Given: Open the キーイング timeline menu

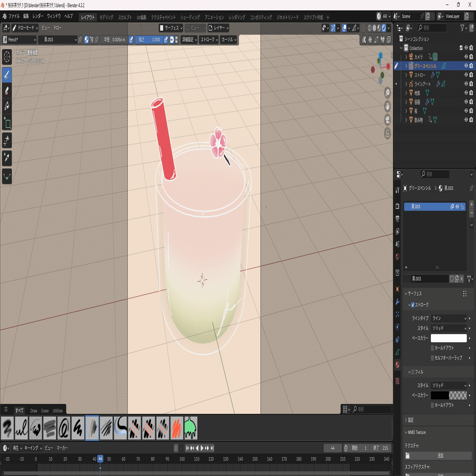Looking at the screenshot, I should coord(33,448).
